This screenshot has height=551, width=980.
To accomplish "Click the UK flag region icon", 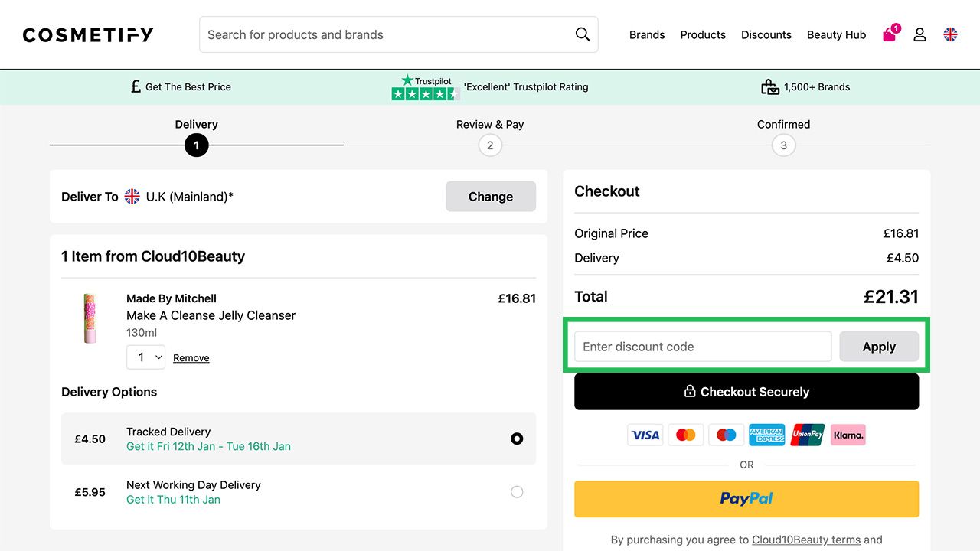I will pyautogui.click(x=950, y=34).
